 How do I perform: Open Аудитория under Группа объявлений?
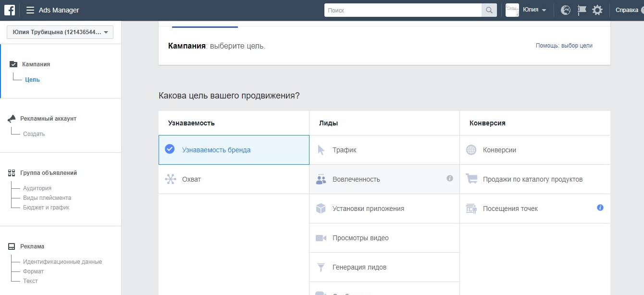click(x=37, y=188)
